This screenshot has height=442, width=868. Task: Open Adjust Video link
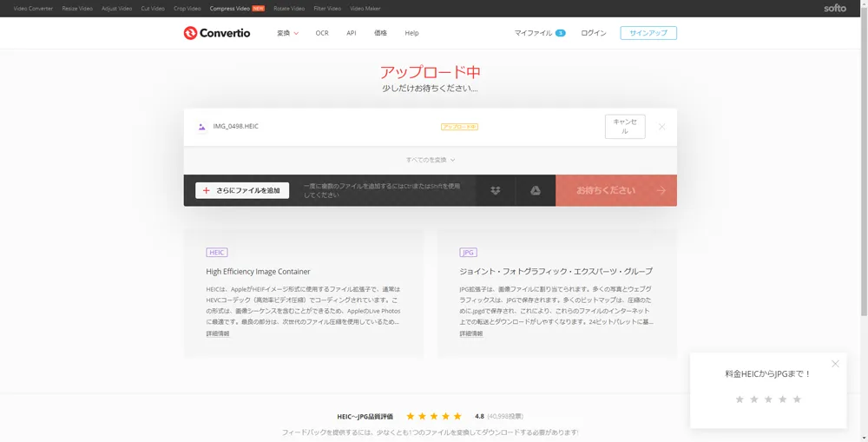[117, 9]
